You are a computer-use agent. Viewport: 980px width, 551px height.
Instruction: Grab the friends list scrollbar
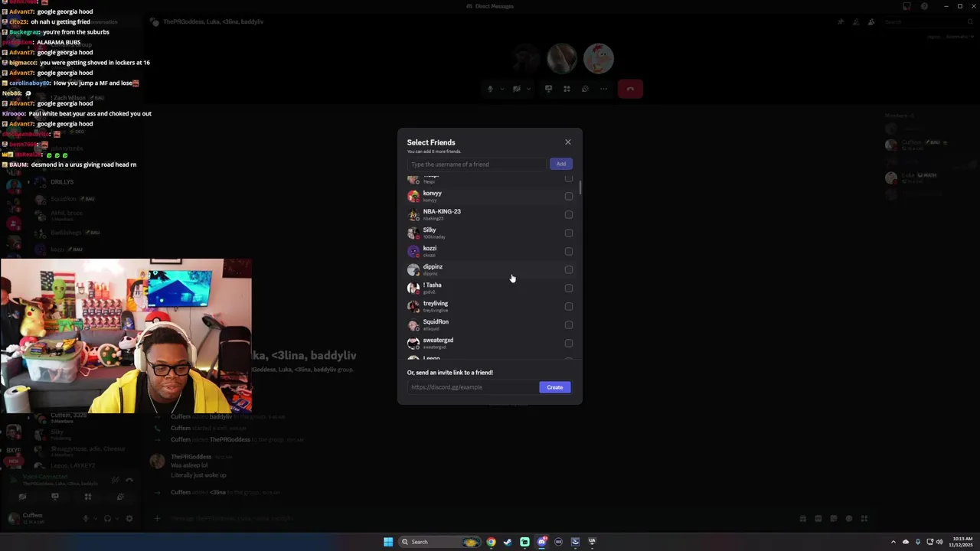pos(580,187)
